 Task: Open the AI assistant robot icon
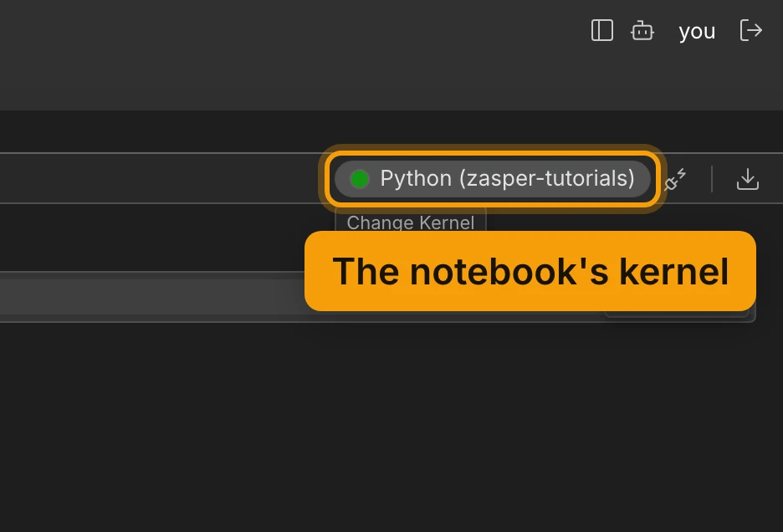click(642, 31)
